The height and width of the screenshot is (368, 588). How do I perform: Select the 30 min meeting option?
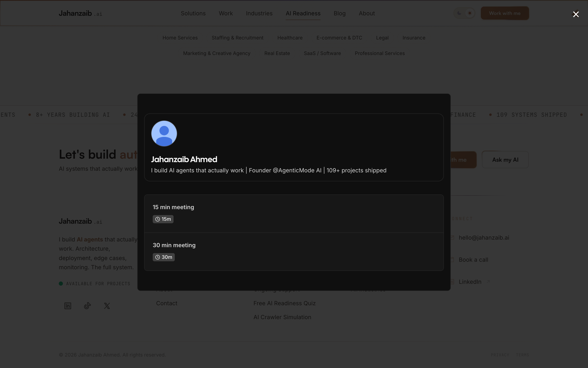tap(294, 251)
